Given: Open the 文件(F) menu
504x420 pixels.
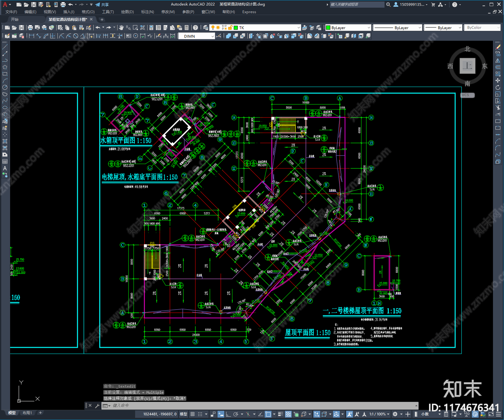Looking at the screenshot, I should pyautogui.click(x=11, y=12).
